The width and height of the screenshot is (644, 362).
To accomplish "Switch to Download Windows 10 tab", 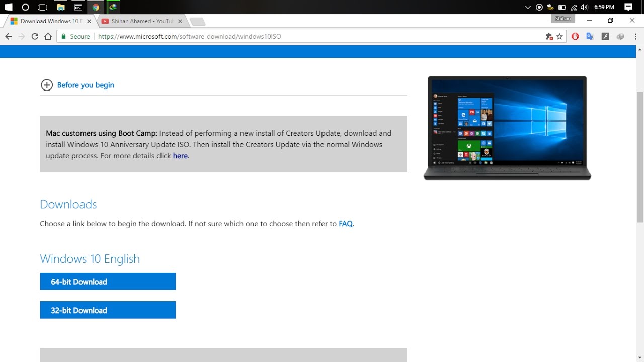I will pyautogui.click(x=49, y=21).
